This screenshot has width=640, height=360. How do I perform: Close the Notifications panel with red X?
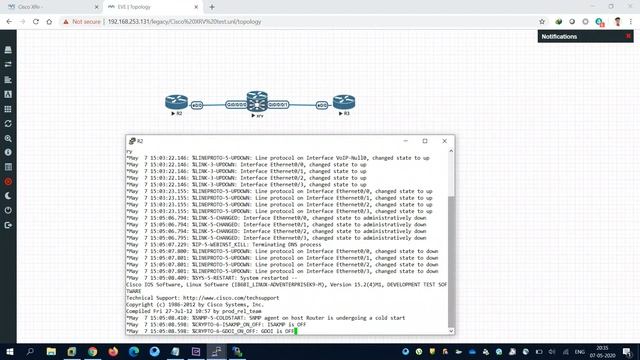click(x=628, y=36)
